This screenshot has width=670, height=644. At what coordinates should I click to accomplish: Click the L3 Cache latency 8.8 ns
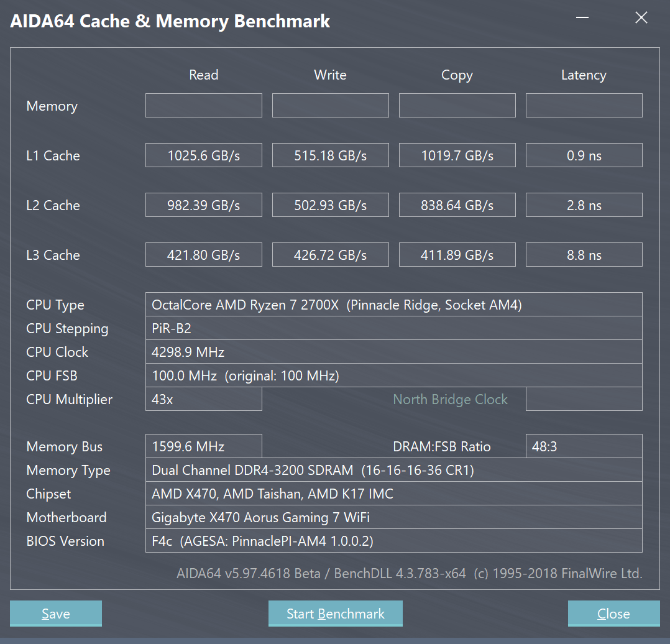584,255
